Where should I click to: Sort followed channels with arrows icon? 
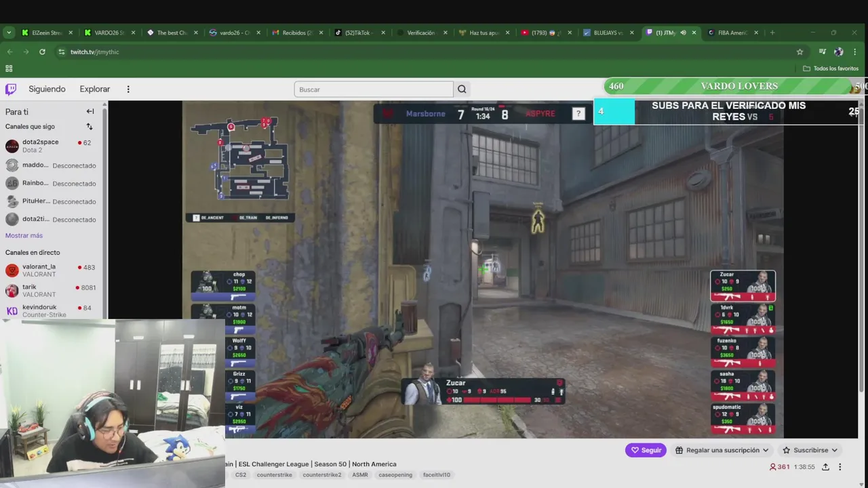(90, 127)
